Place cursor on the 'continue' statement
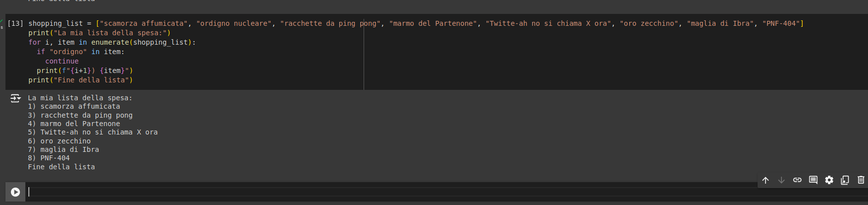Viewport: 868px width, 205px height. coord(62,61)
